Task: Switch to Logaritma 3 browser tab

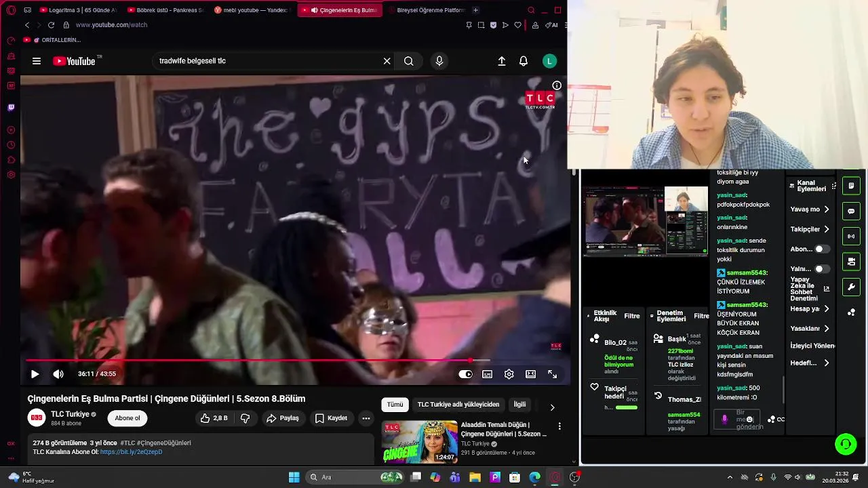Action: tap(78, 10)
